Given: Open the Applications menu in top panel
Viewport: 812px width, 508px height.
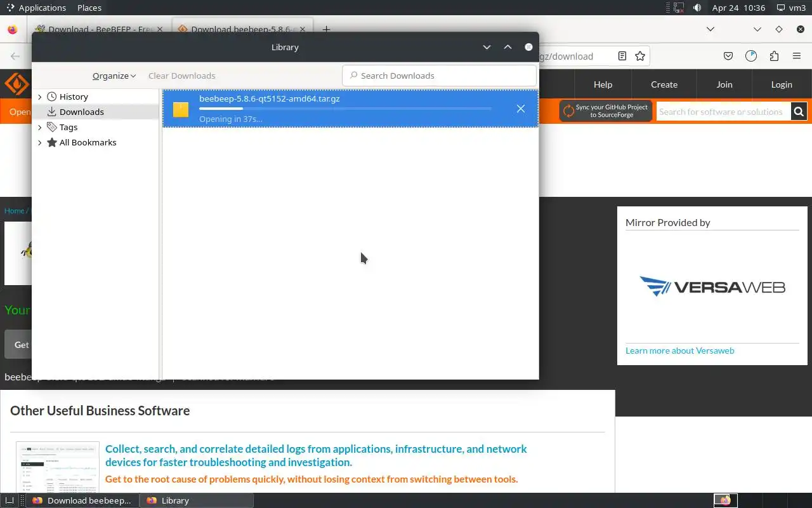Looking at the screenshot, I should [36, 8].
